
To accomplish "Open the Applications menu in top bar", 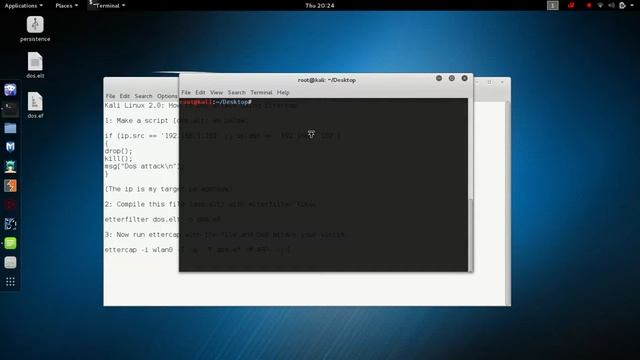I will point(24,6).
